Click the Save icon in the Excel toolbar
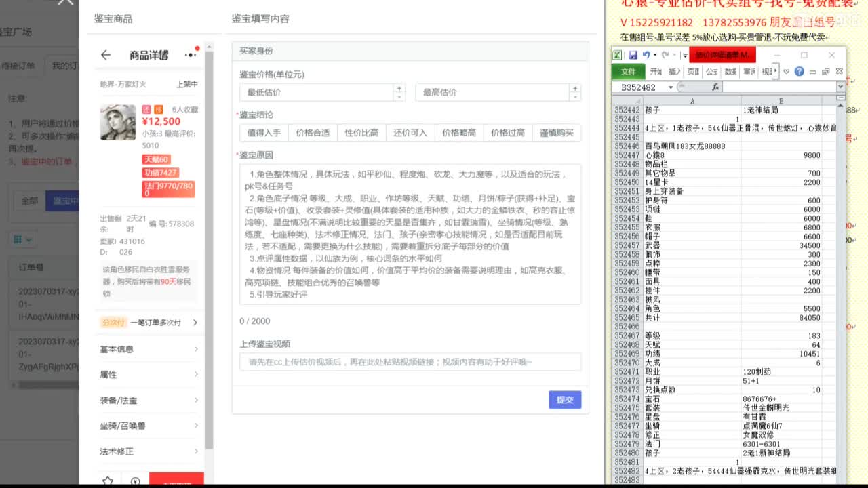Image resolution: width=868 pixels, height=488 pixels. click(633, 55)
